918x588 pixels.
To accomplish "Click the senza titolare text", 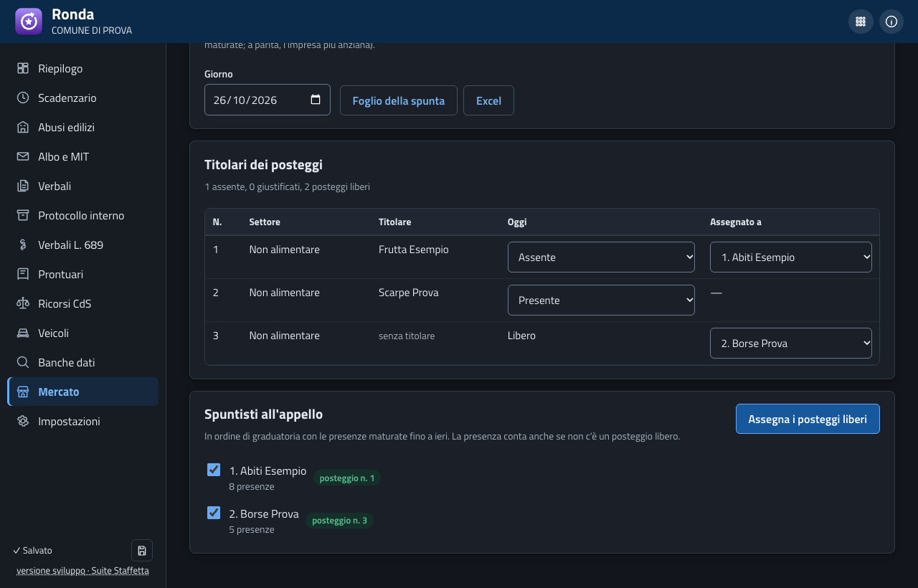I will [x=407, y=336].
